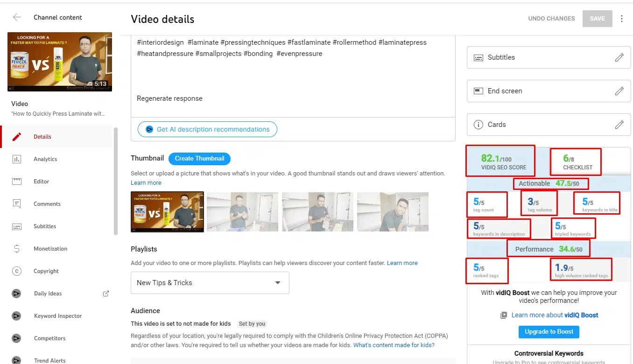Click the Cards pencil edit icon
The width and height of the screenshot is (633, 364).
(x=619, y=125)
